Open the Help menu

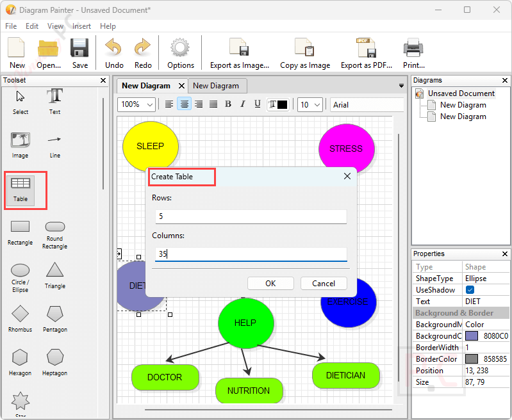tap(108, 26)
